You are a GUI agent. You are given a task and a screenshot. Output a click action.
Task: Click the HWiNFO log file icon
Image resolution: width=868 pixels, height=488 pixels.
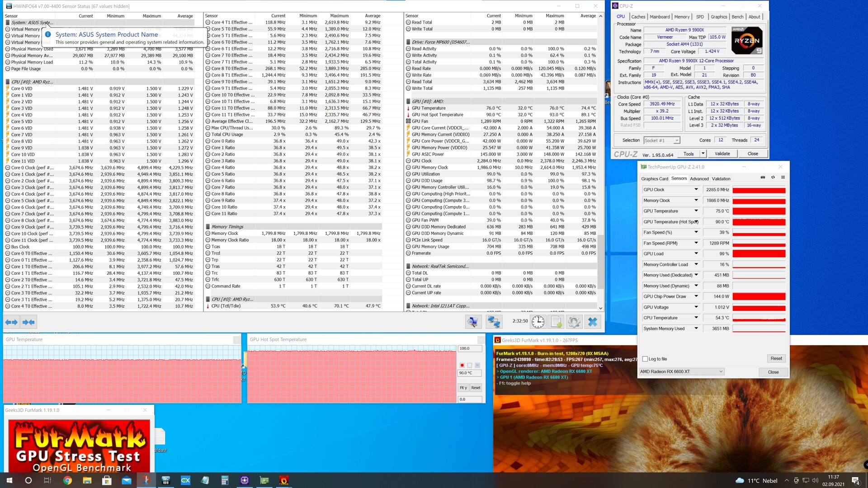[556, 322]
